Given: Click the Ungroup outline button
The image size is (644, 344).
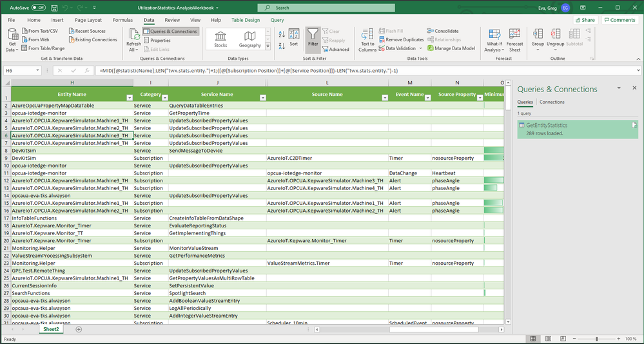Looking at the screenshot, I should pos(555,40).
